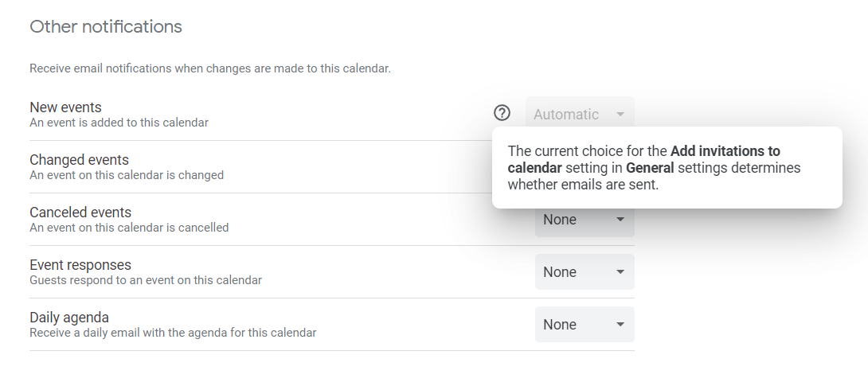Click the "Event responses" row label
Viewport: 868px width, 390px height.
(80, 265)
